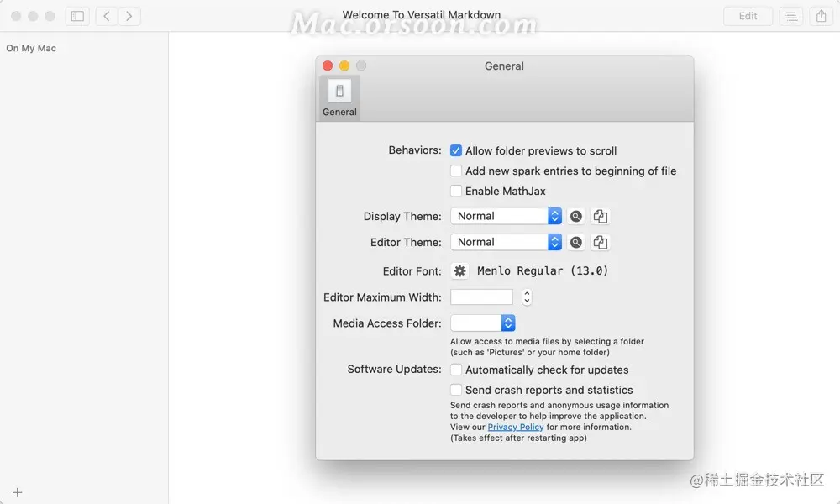840x504 pixels.
Task: Select On My Mac in sidebar
Action: [x=31, y=48]
